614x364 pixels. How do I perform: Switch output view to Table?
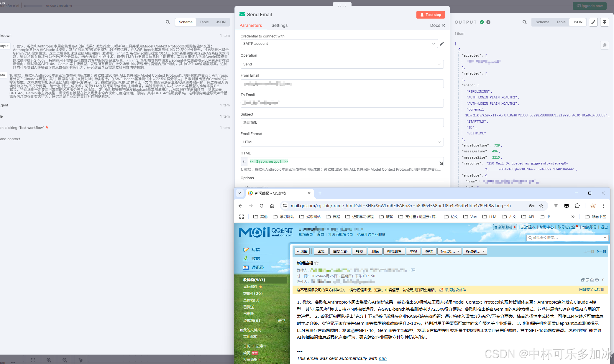click(x=561, y=22)
